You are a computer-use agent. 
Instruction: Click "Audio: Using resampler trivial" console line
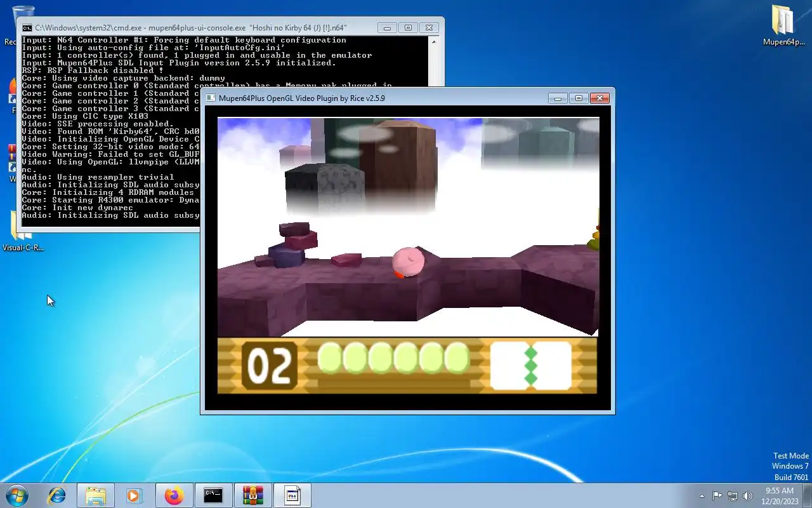98,177
